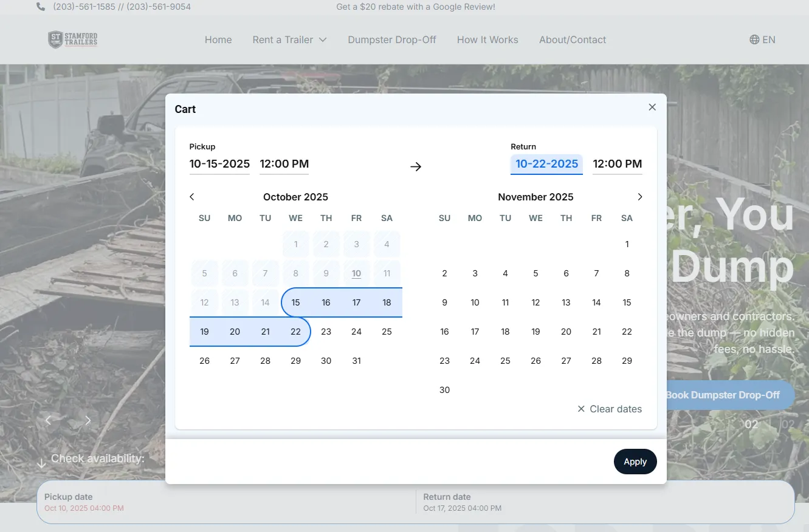Go to previous month in calendar
The height and width of the screenshot is (532, 809).
point(192,197)
